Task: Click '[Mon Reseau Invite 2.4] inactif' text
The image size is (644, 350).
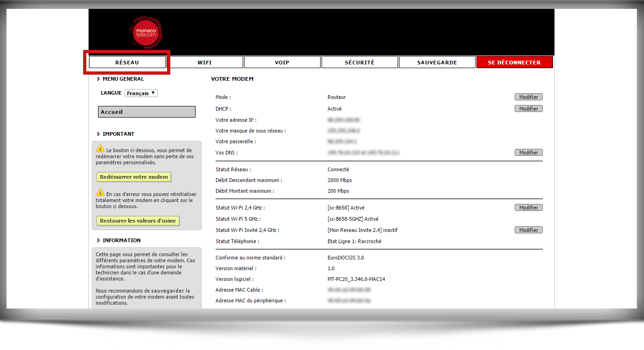Action: pyautogui.click(x=363, y=230)
